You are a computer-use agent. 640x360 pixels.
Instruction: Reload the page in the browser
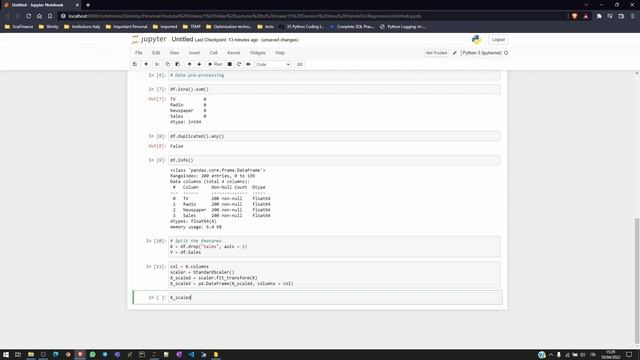pyautogui.click(x=29, y=16)
